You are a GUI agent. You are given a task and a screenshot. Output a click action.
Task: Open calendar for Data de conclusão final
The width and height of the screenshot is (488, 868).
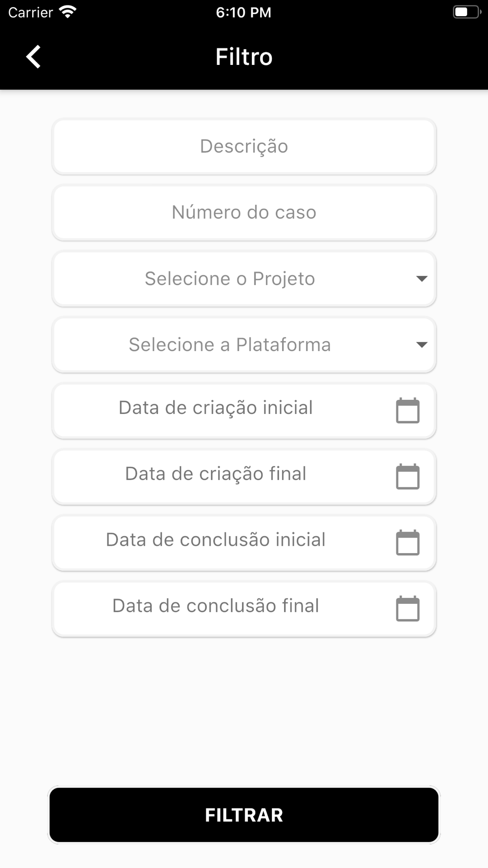pos(407,608)
